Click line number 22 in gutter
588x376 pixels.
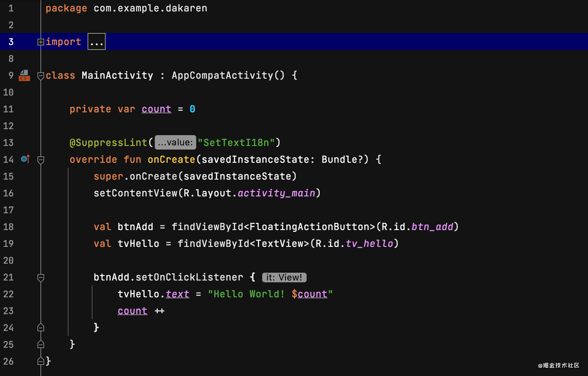[8, 294]
